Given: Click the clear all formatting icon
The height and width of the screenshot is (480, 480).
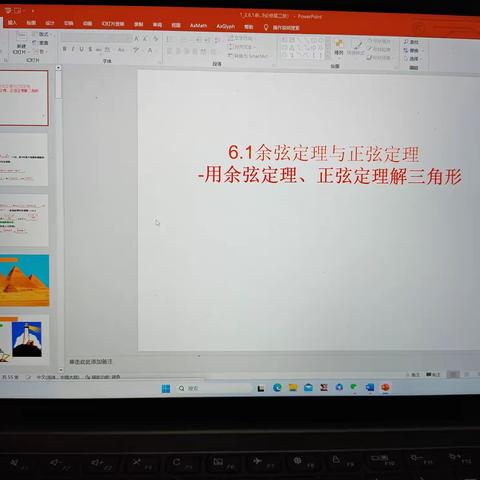Looking at the screenshot, I should point(155,39).
